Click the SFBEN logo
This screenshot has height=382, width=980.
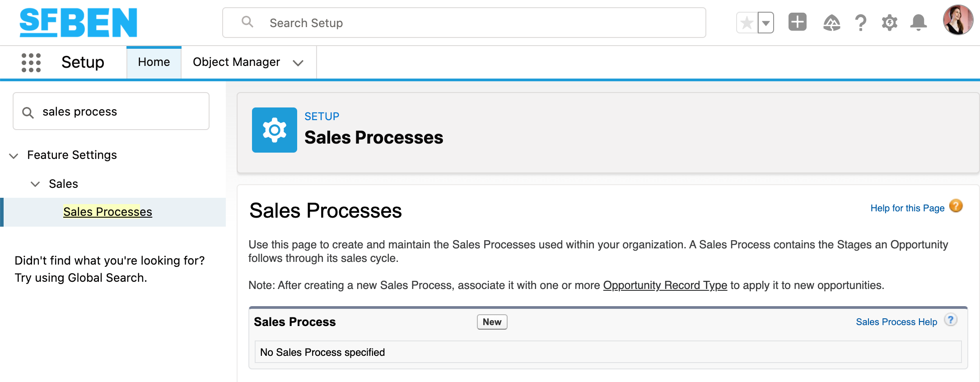click(78, 22)
